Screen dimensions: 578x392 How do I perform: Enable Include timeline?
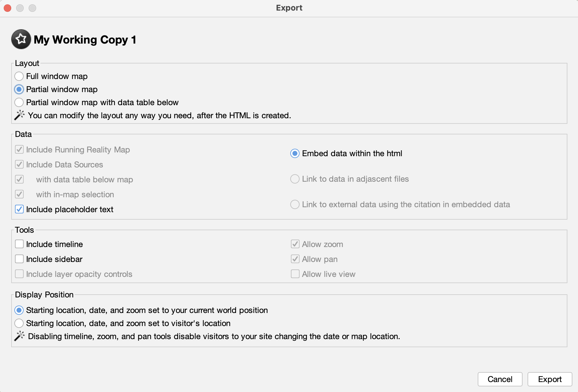(19, 244)
